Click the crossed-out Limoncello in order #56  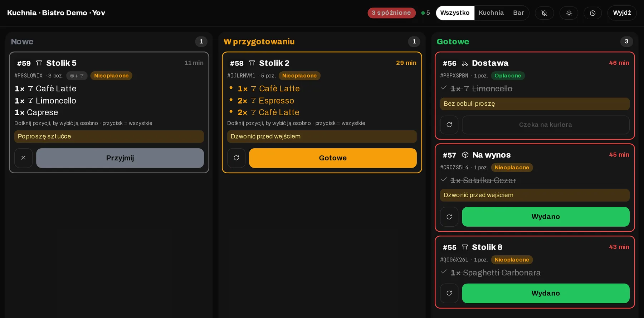click(x=481, y=88)
